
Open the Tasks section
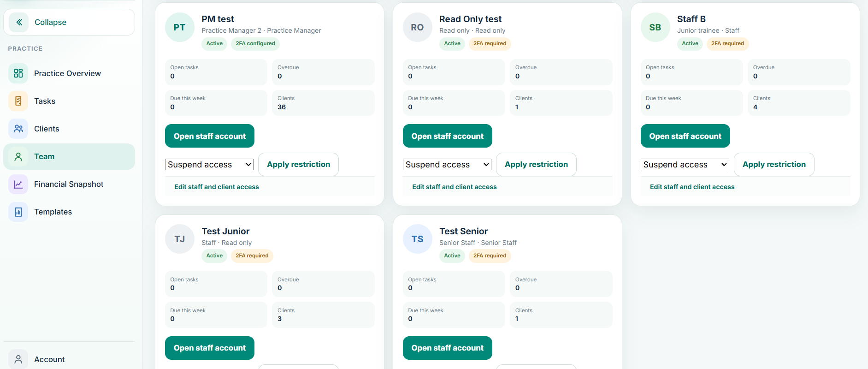pyautogui.click(x=69, y=101)
